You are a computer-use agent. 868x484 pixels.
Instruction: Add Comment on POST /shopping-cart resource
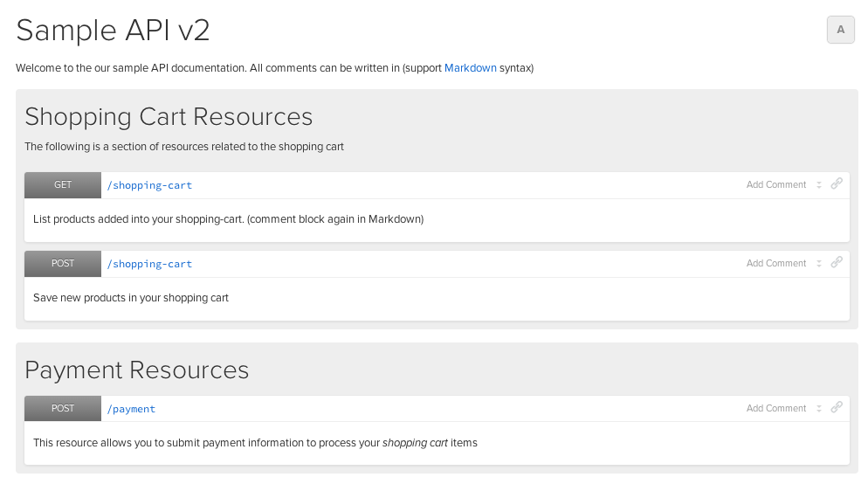[x=775, y=264]
